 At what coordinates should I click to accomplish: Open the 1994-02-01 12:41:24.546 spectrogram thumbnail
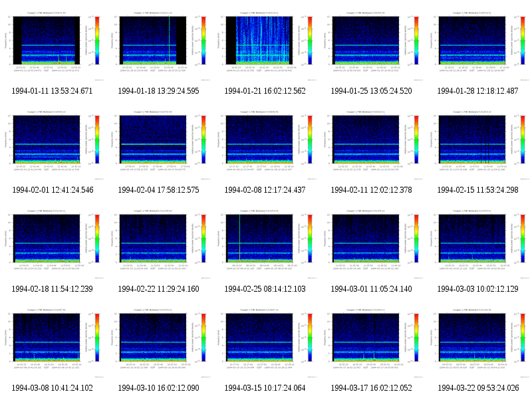52,146
